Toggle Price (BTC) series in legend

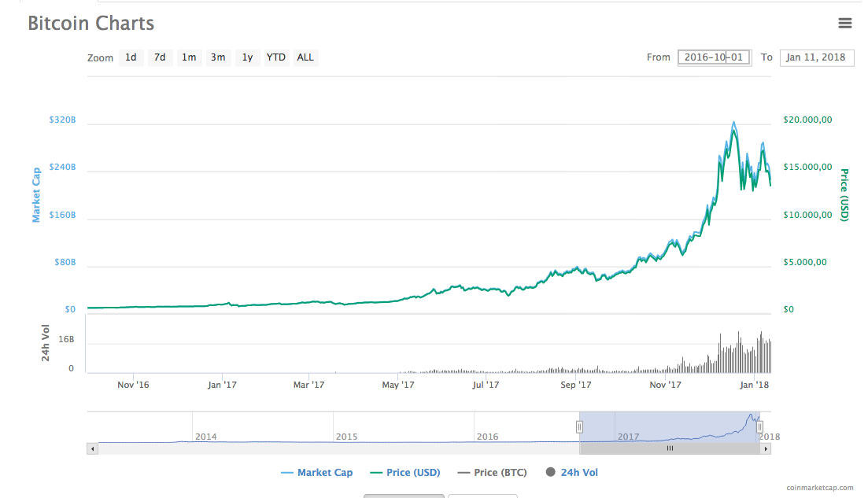point(492,473)
